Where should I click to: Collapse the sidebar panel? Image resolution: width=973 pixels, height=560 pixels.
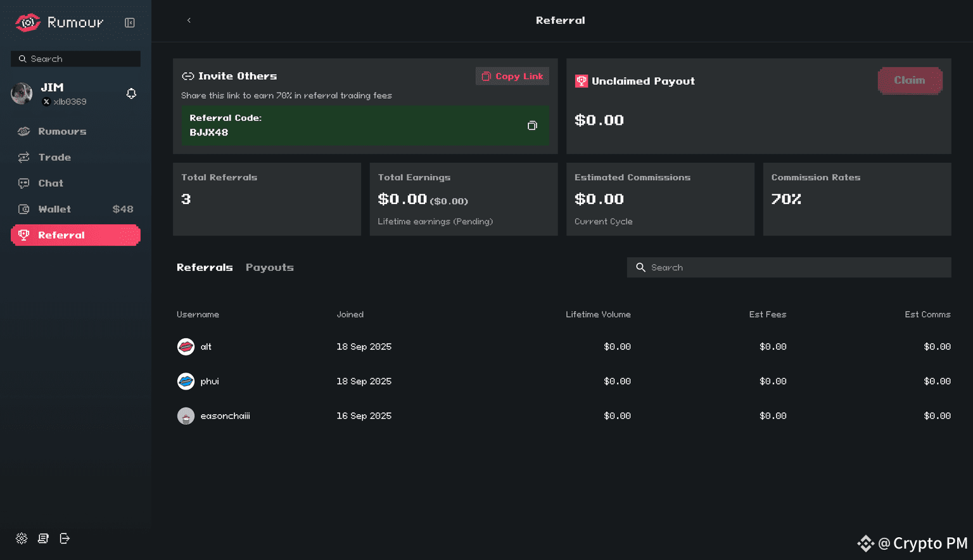pyautogui.click(x=130, y=23)
